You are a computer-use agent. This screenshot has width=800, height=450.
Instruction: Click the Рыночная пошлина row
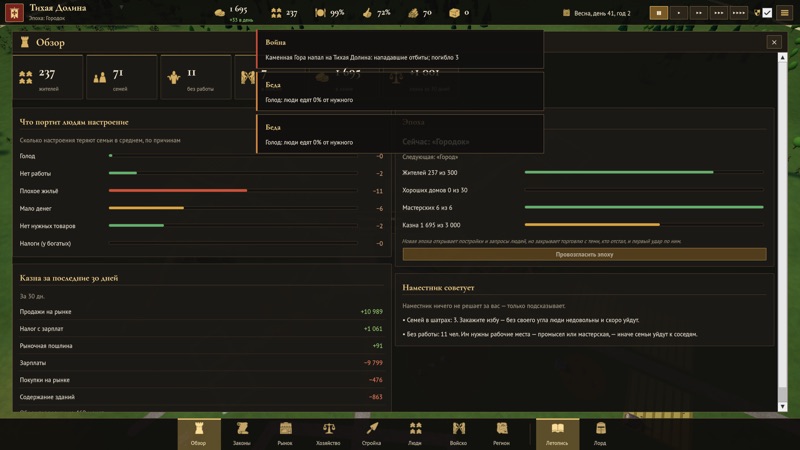(x=201, y=346)
